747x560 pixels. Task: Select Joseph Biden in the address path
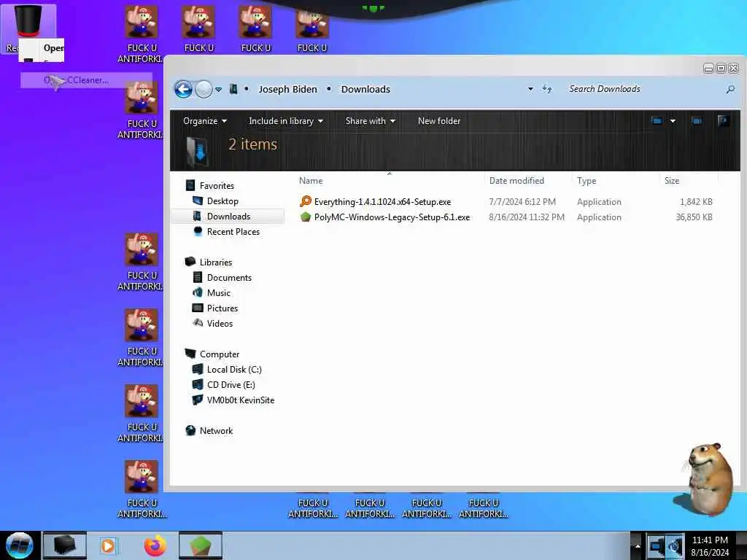(x=287, y=89)
